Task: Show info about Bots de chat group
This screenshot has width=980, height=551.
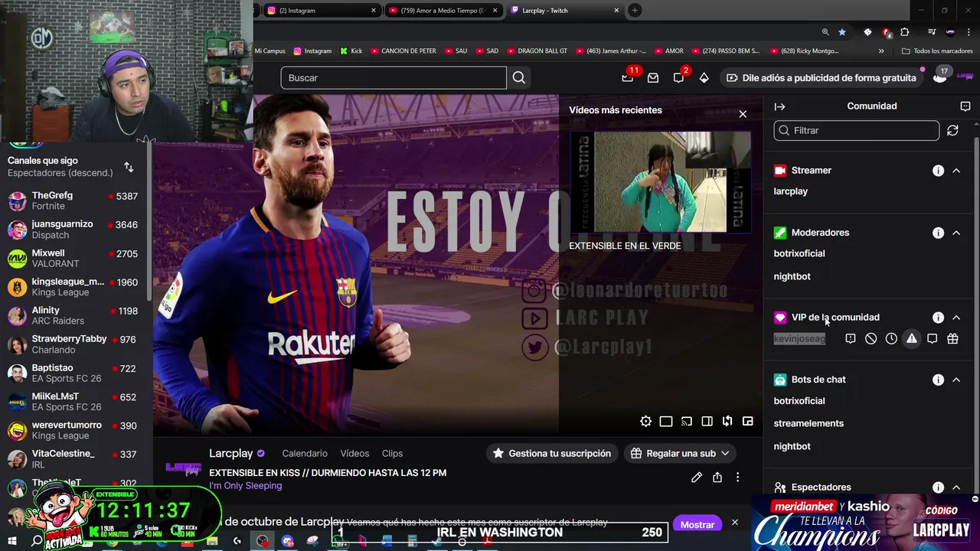Action: [x=938, y=380]
